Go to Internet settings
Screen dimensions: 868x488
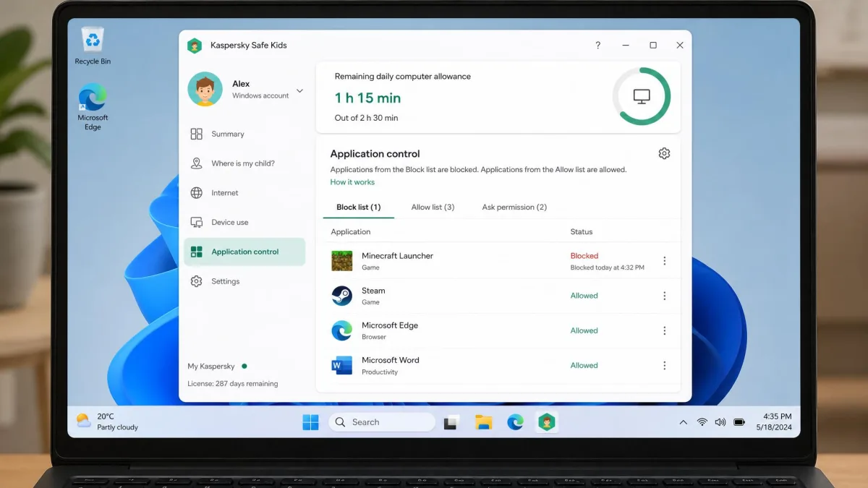tap(244, 193)
